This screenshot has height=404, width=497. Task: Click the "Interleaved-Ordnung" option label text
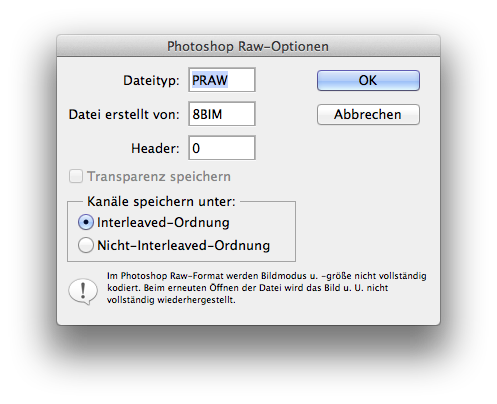coord(163,222)
